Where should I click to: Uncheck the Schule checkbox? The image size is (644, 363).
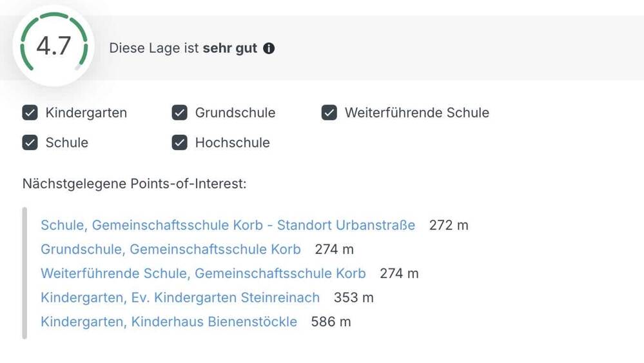[30, 142]
